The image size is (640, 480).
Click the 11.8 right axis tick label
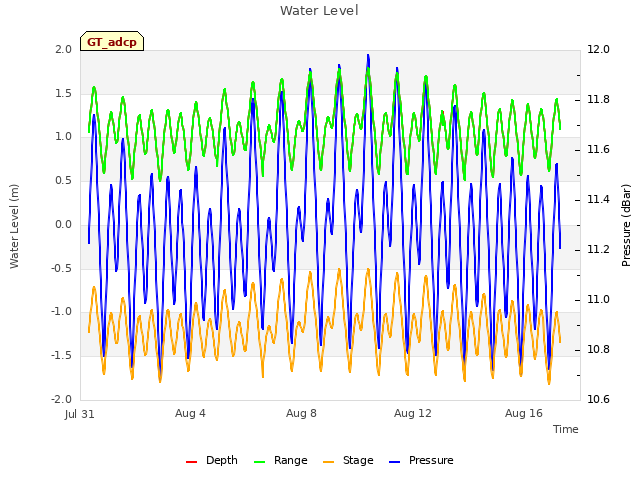pos(598,100)
